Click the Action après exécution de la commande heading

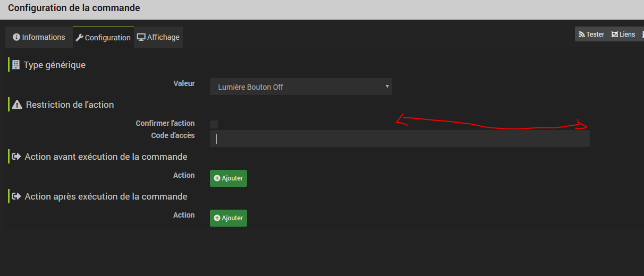click(106, 196)
